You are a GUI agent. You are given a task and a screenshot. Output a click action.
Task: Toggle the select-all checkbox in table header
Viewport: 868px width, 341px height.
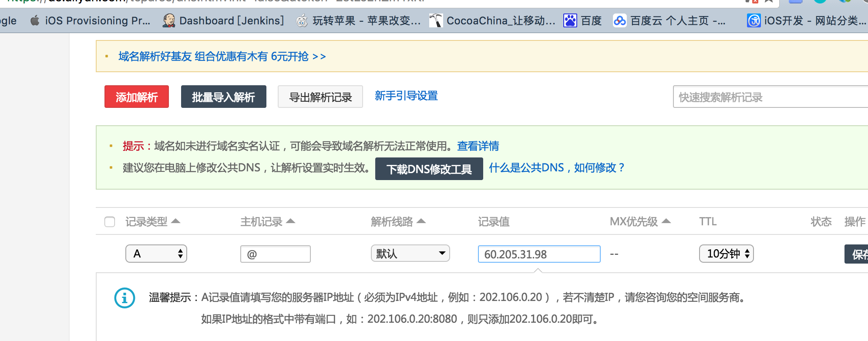[x=110, y=222]
